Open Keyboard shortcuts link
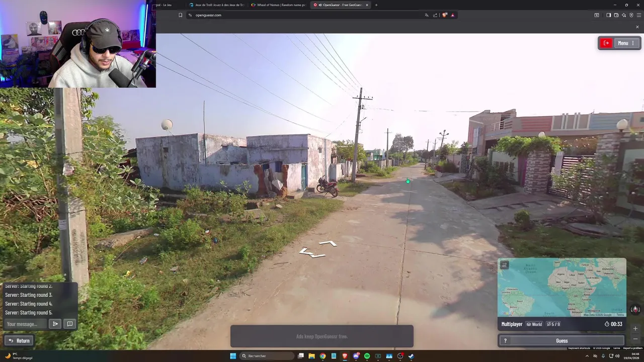Viewport: 644px width, 362px height. pos(579,348)
